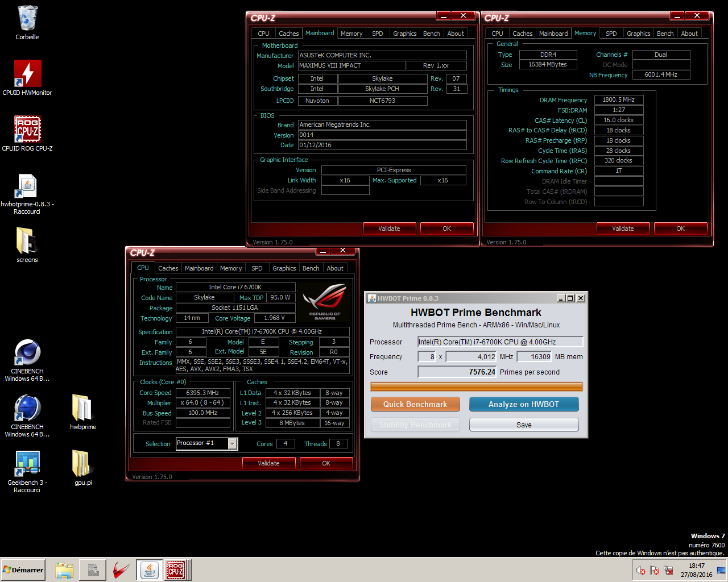Click the Démarrer start button
The image size is (728, 582).
coord(23,570)
